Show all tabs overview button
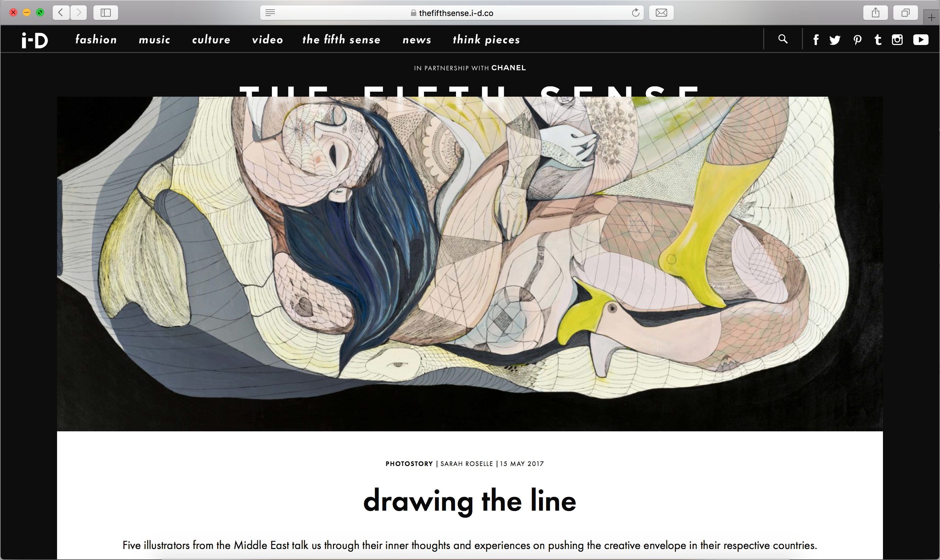The image size is (940, 560). click(905, 13)
